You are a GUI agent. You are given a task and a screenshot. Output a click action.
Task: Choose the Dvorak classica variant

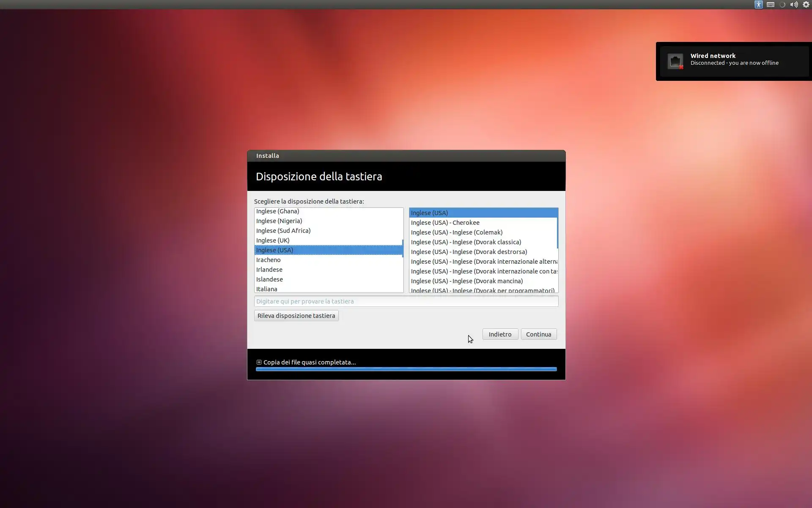(x=466, y=242)
